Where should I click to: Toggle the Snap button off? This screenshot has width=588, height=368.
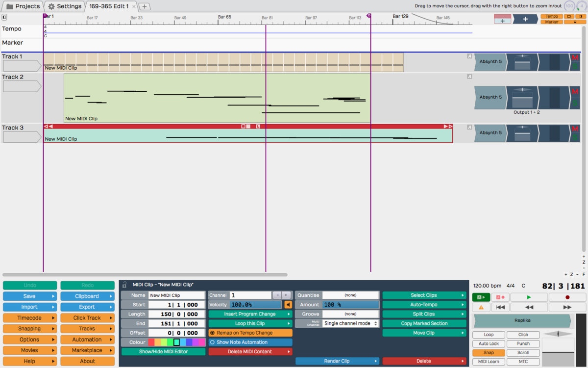pos(489,353)
